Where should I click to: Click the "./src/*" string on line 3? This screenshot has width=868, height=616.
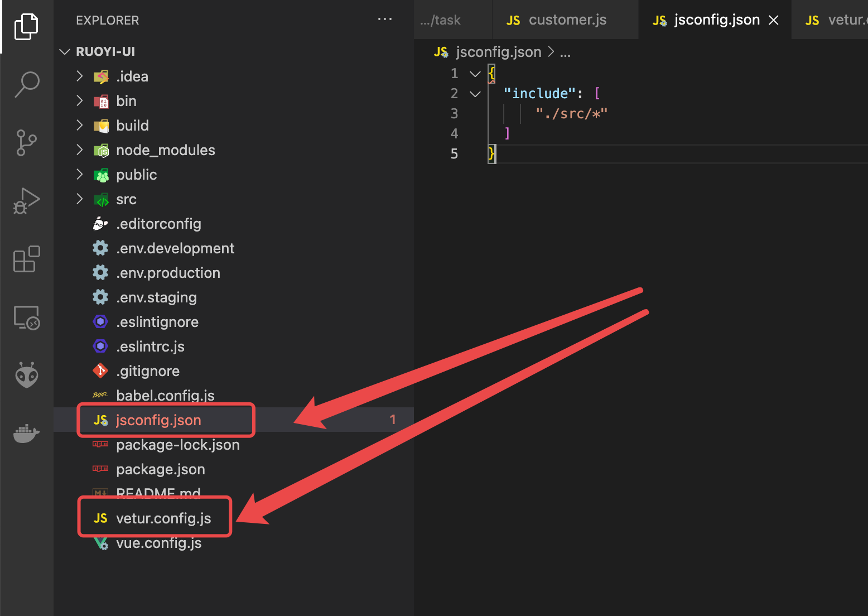coord(571,114)
